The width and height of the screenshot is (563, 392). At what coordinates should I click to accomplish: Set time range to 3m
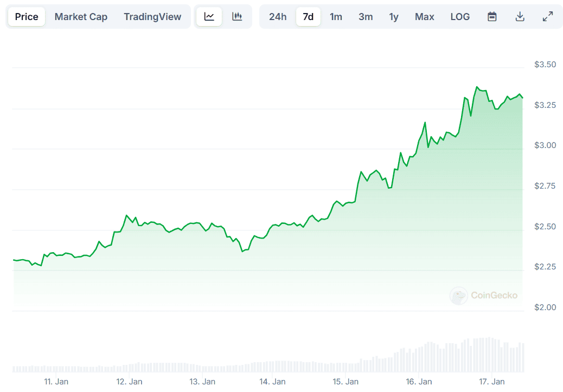pyautogui.click(x=366, y=16)
